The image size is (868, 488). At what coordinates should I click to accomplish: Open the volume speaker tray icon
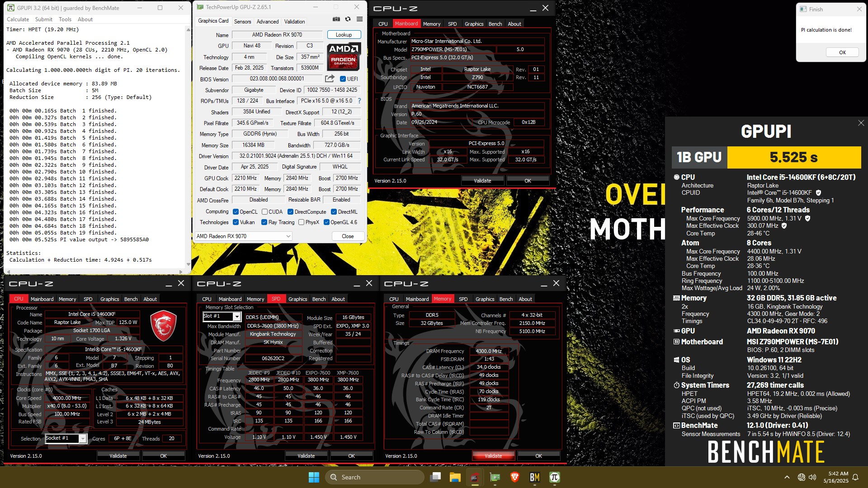tap(812, 477)
